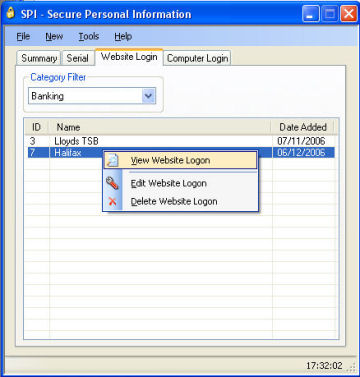360x377 pixels.
Task: Close the SPI window
Action: point(349,14)
